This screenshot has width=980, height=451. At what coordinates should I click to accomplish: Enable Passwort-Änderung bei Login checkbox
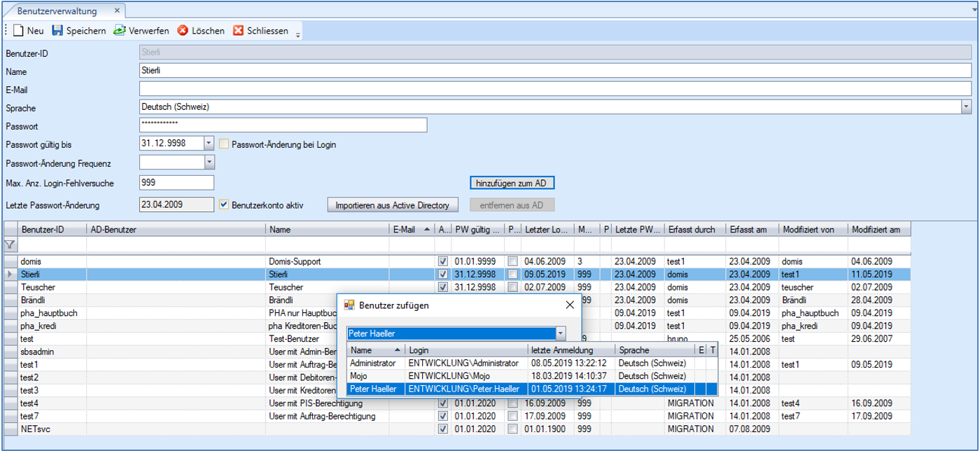(x=224, y=144)
